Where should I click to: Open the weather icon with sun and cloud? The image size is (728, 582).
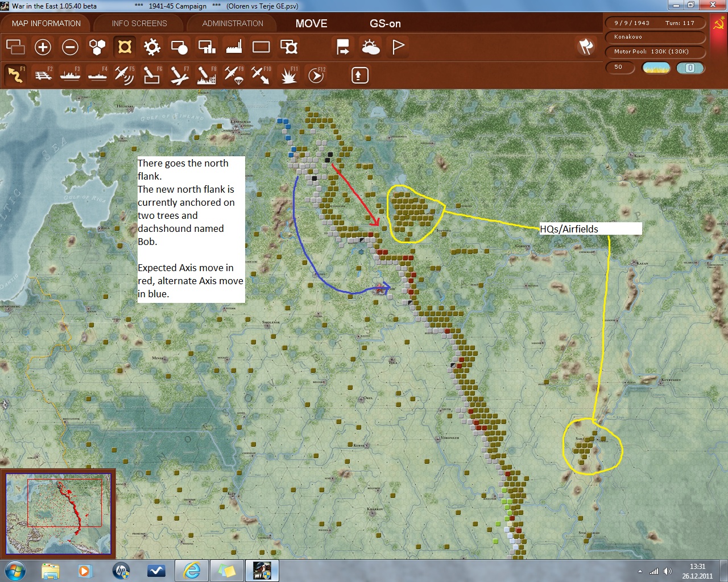point(370,47)
